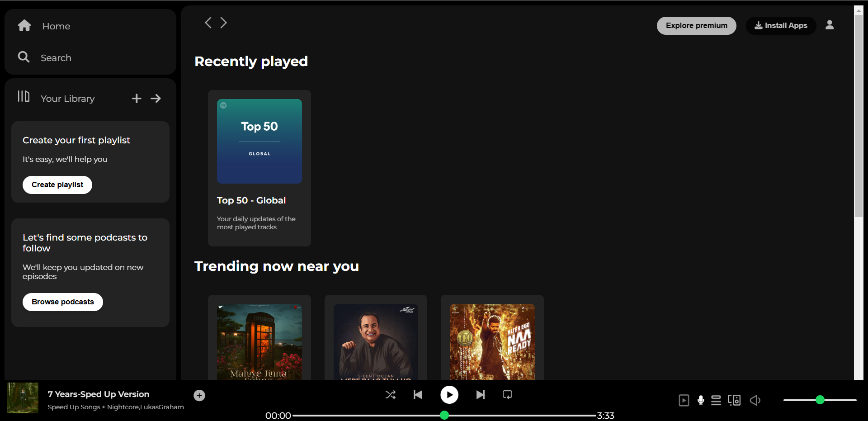Click the 00:00 elapsed time label
This screenshot has height=421, width=868.
point(278,416)
